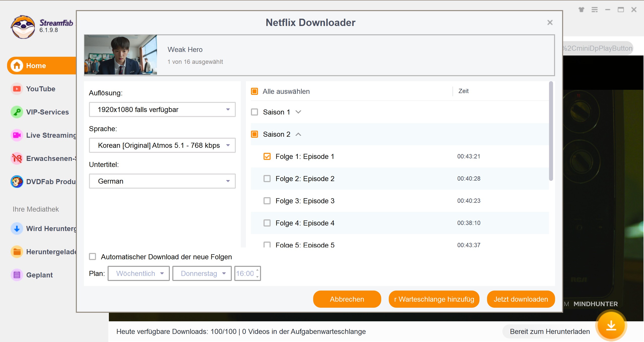Viewport: 644px width, 342px height.
Task: Check Folge 4: Episode 4
Action: click(267, 223)
